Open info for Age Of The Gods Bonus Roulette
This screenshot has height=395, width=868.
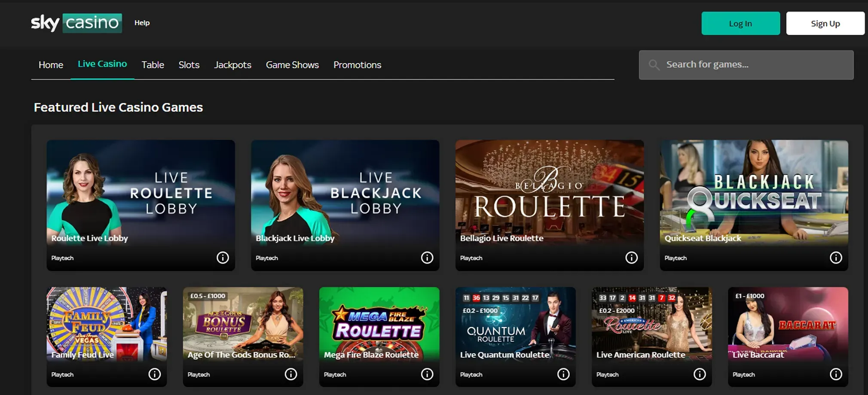[291, 374]
